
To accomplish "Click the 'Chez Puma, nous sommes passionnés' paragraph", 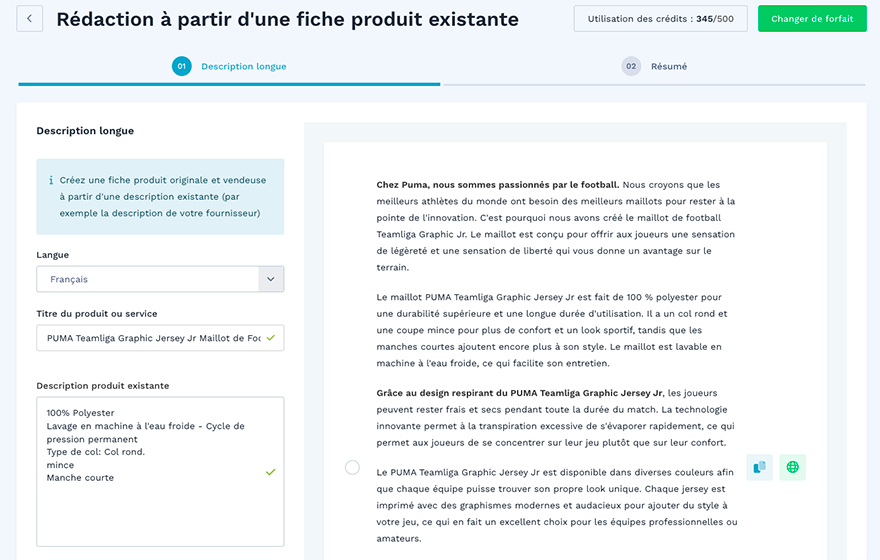I will pyautogui.click(x=556, y=226).
